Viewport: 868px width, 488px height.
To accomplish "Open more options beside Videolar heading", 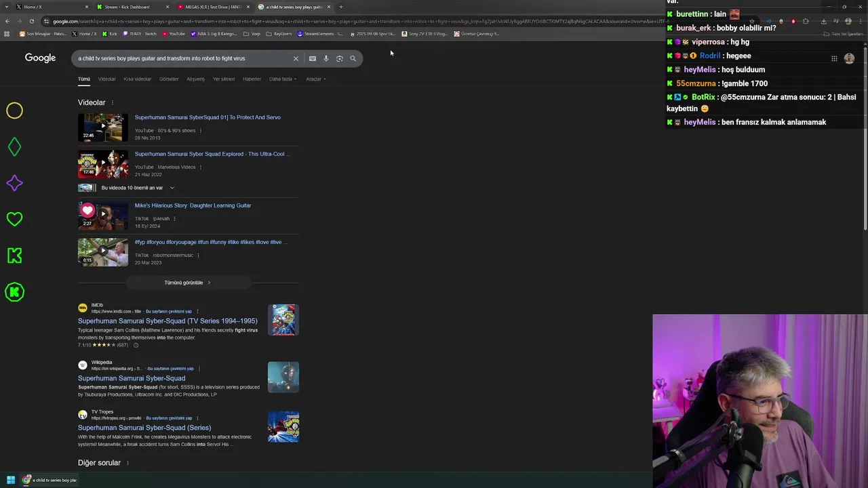I will tap(113, 103).
